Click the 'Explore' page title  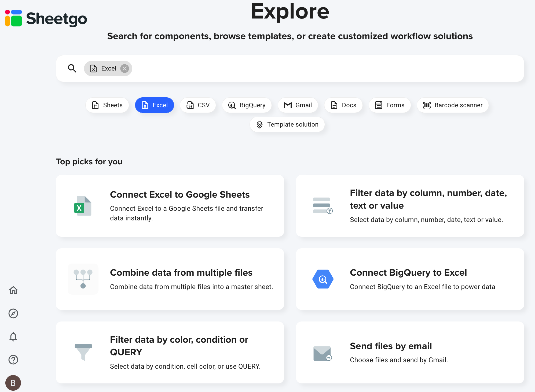pos(290,11)
